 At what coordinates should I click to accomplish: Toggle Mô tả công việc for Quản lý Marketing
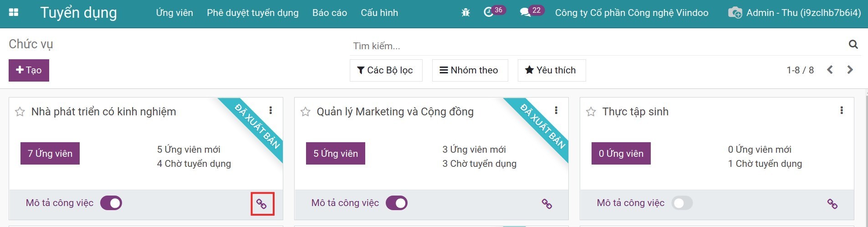pos(397,203)
